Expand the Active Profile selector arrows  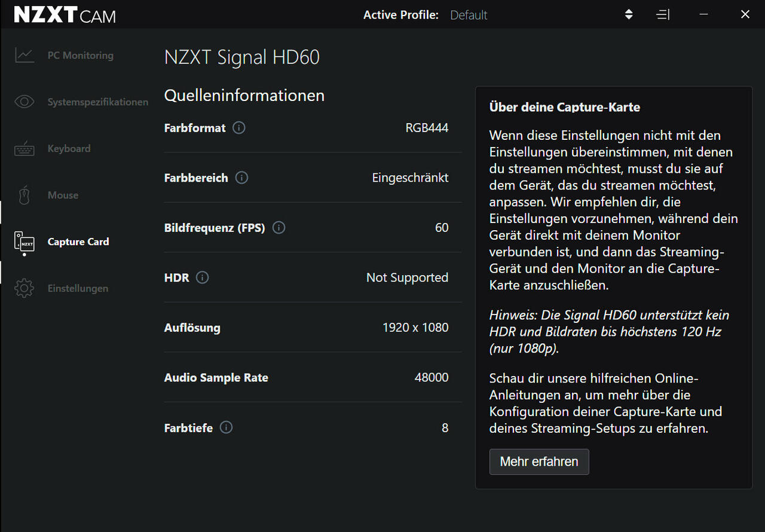629,14
